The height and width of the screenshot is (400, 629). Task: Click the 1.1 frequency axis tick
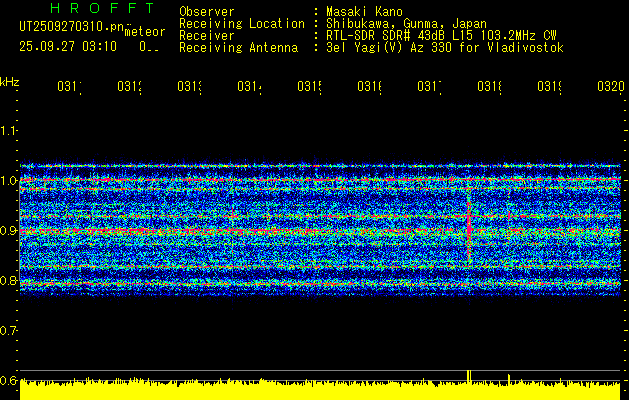(9, 131)
